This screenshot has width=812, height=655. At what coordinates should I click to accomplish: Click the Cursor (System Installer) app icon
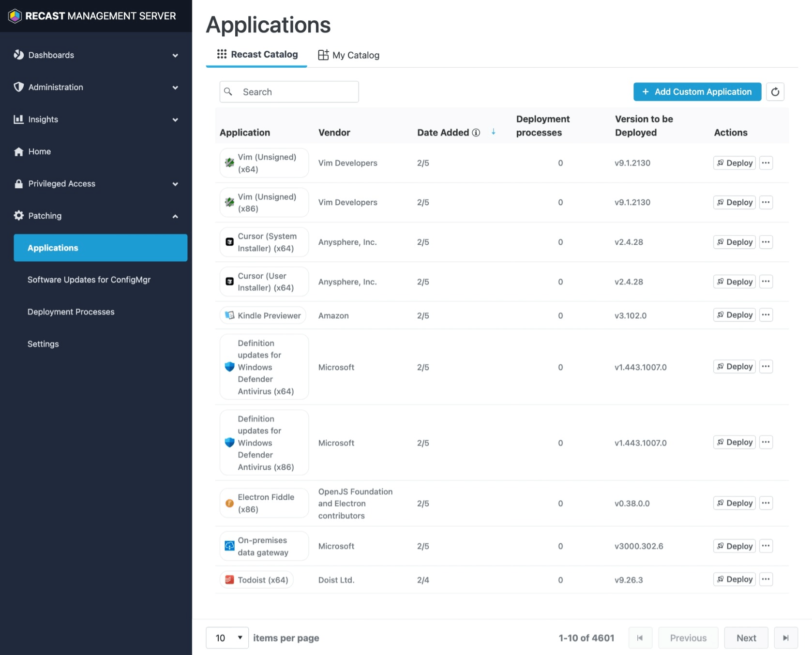click(229, 242)
